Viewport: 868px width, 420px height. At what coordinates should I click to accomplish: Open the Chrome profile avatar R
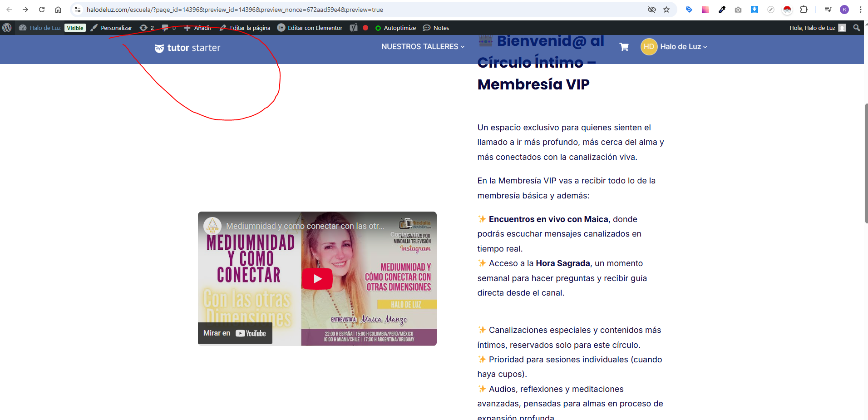point(844,10)
